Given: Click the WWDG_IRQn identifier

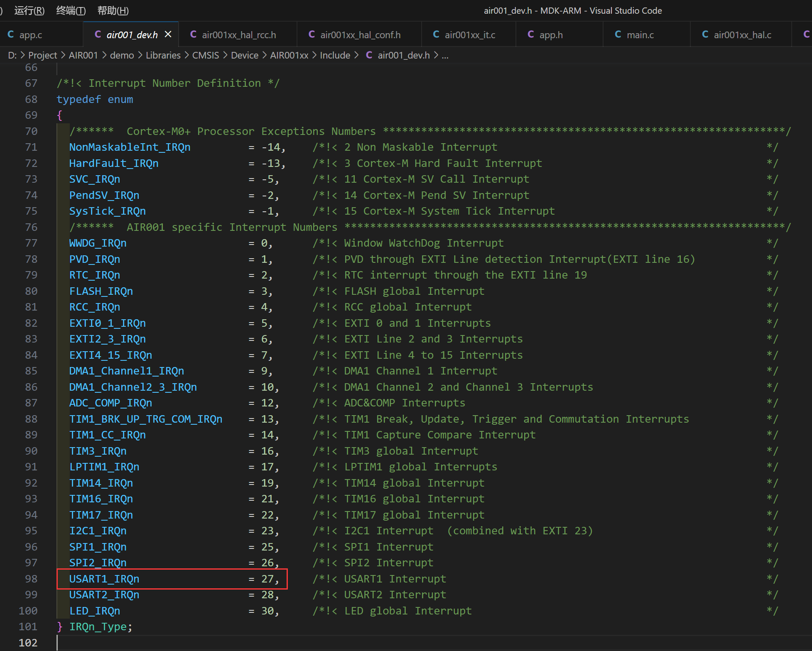Looking at the screenshot, I should 98,243.
